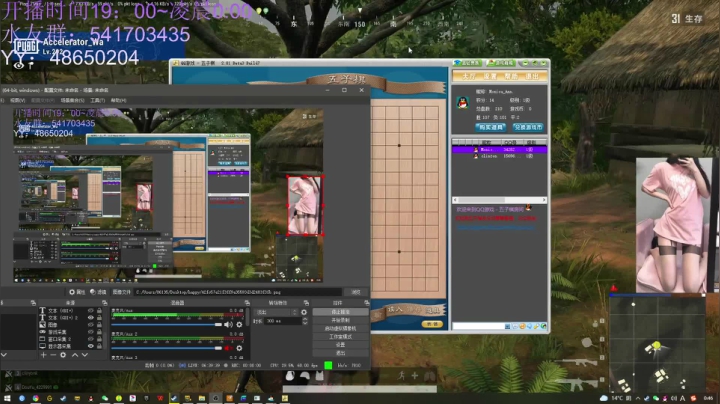This screenshot has width=720, height=404.
Task: Toggle lock on 文本 (GDI+) source
Action: click(x=99, y=311)
